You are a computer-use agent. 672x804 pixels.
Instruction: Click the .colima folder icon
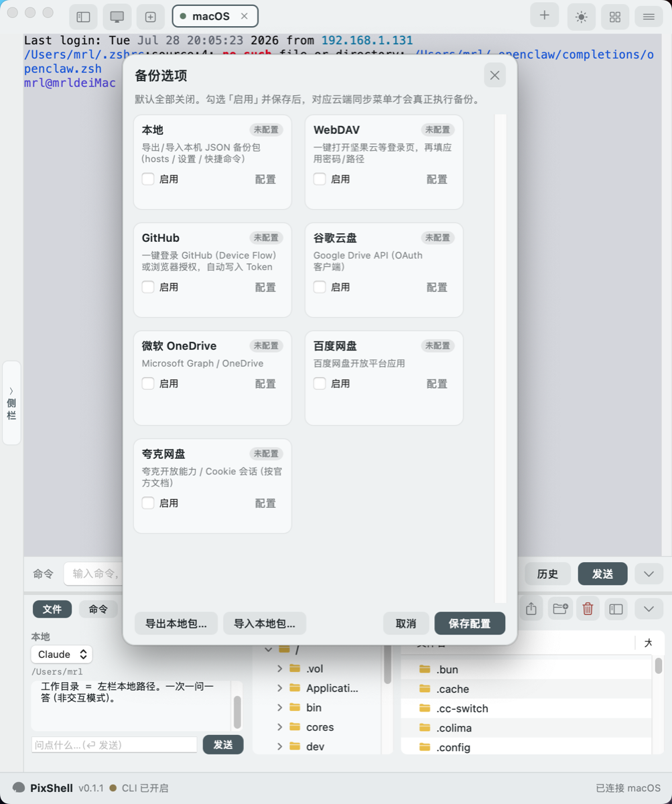(x=424, y=728)
